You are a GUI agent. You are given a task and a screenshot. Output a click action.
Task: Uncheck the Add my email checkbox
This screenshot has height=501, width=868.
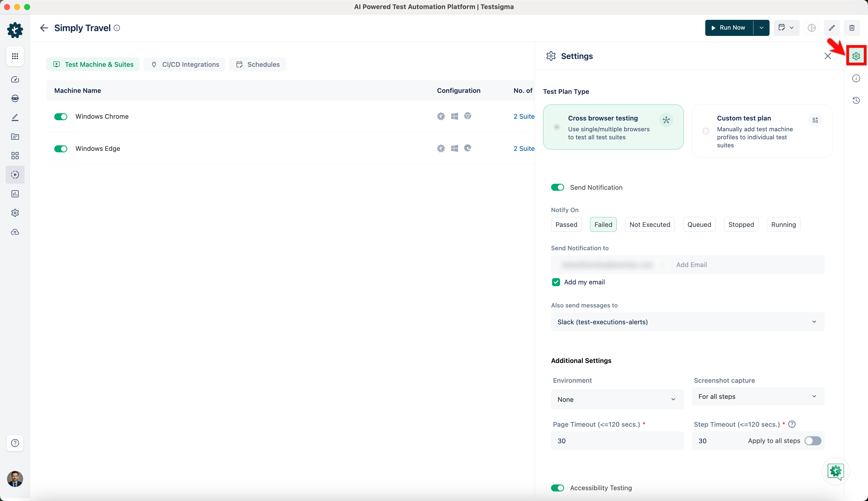[556, 282]
